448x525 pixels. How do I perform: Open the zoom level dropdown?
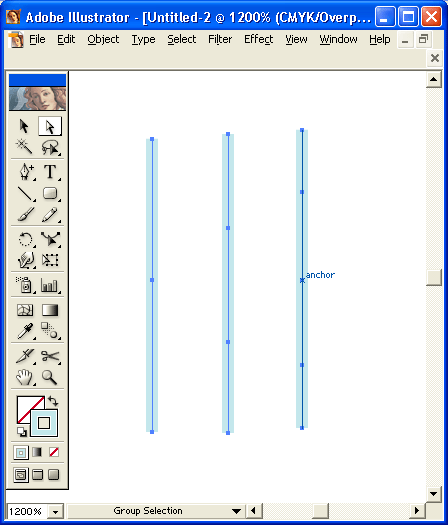[x=55, y=512]
